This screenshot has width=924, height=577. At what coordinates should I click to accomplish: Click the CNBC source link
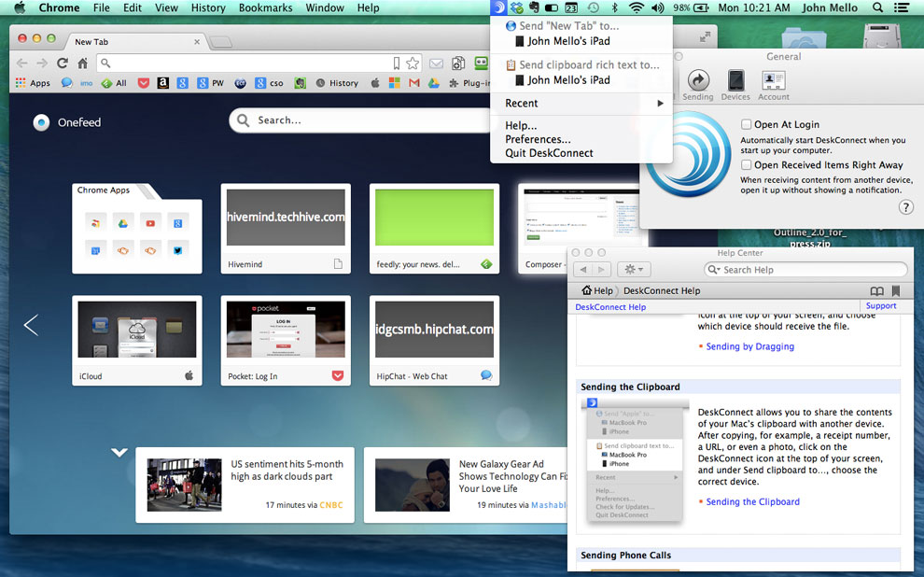pos(331,505)
